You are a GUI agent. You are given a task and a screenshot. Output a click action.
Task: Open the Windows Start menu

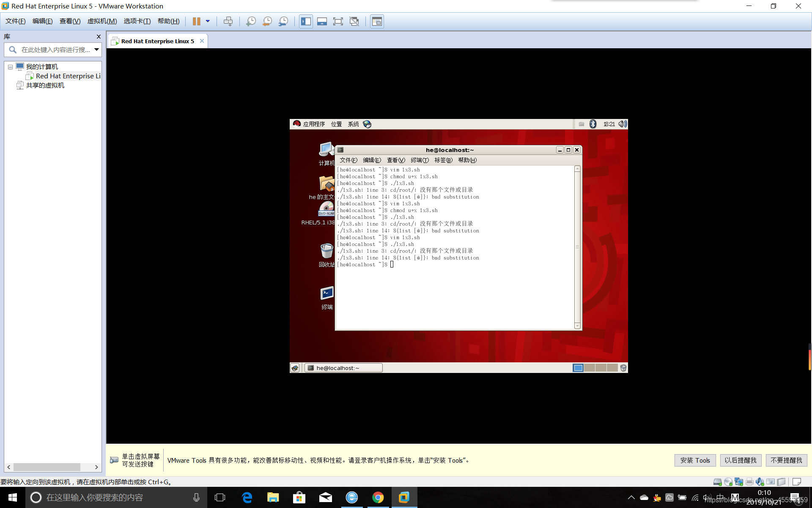click(x=13, y=497)
